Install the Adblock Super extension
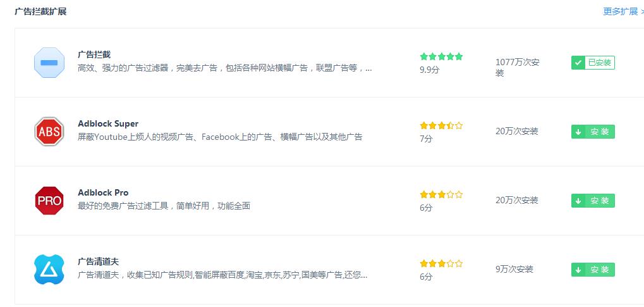Screen dimensions: 644x307 [x=593, y=132]
